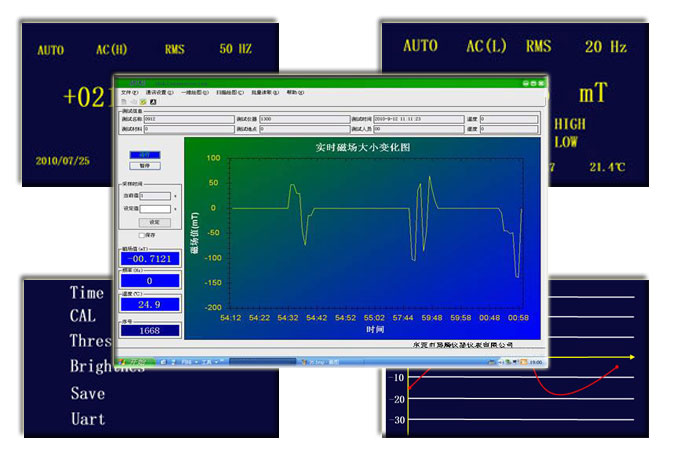Click the 设定值 sampling time input field
The height and width of the screenshot is (457, 680).
pos(156,209)
